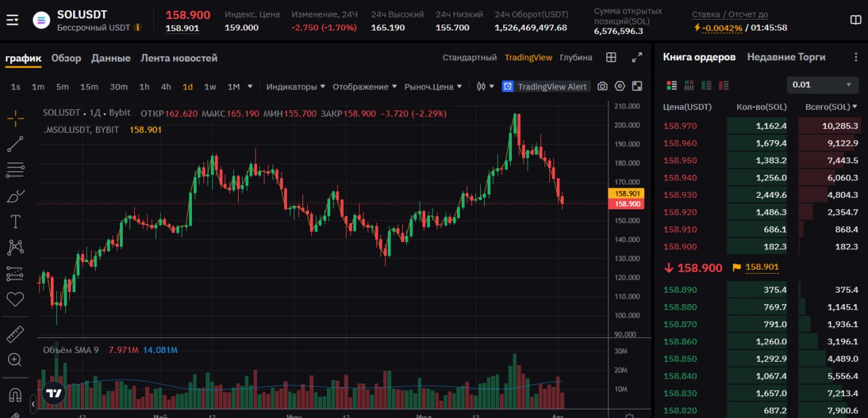Select the ruler measure tool

click(x=15, y=334)
